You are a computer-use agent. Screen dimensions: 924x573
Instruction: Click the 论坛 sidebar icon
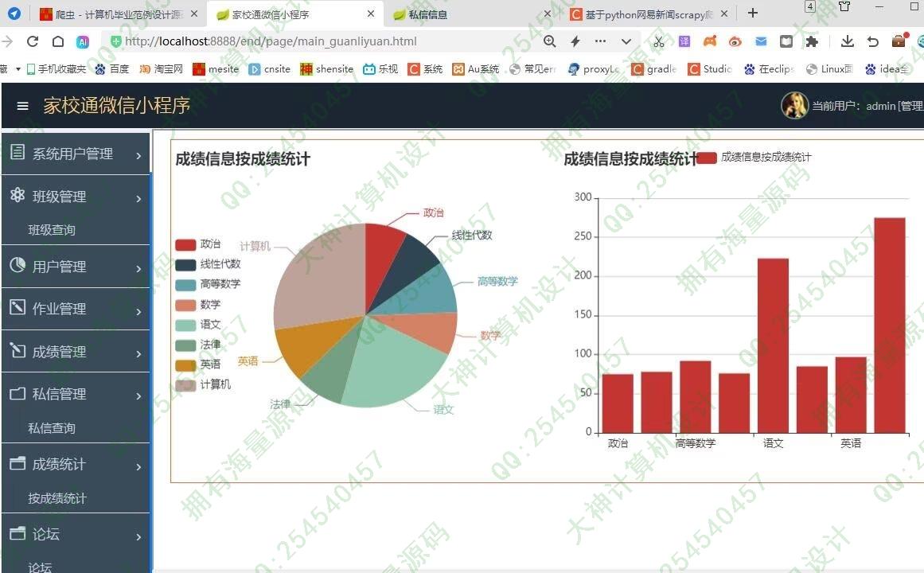[x=18, y=533]
